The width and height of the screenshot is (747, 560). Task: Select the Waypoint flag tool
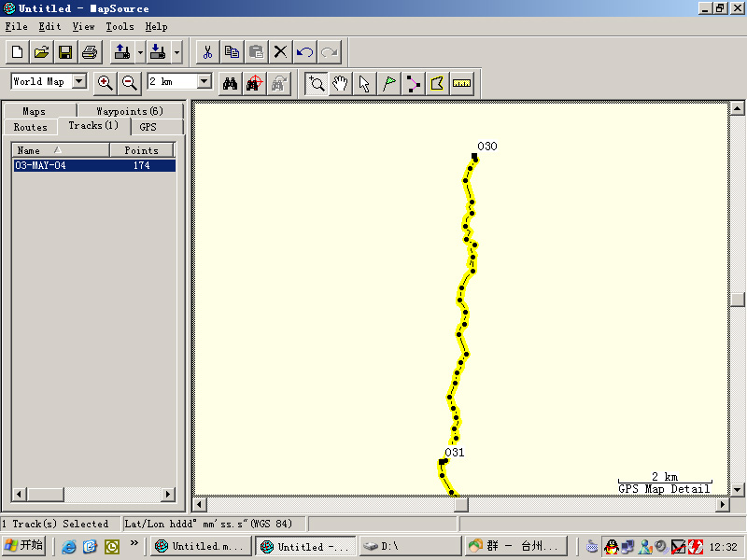click(x=389, y=83)
